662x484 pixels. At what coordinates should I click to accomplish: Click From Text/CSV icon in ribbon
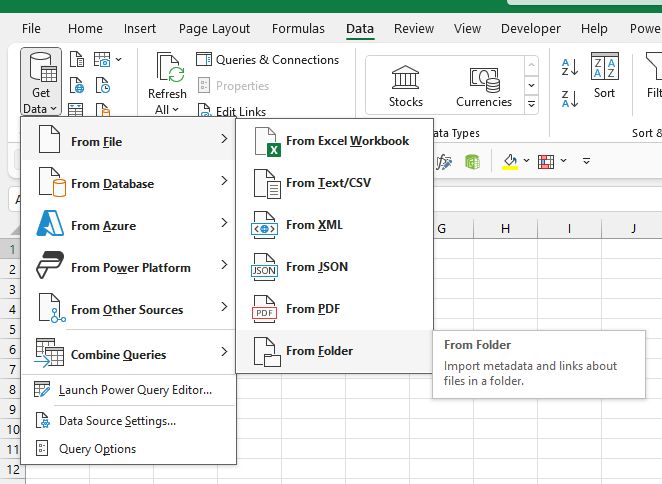coord(77,60)
